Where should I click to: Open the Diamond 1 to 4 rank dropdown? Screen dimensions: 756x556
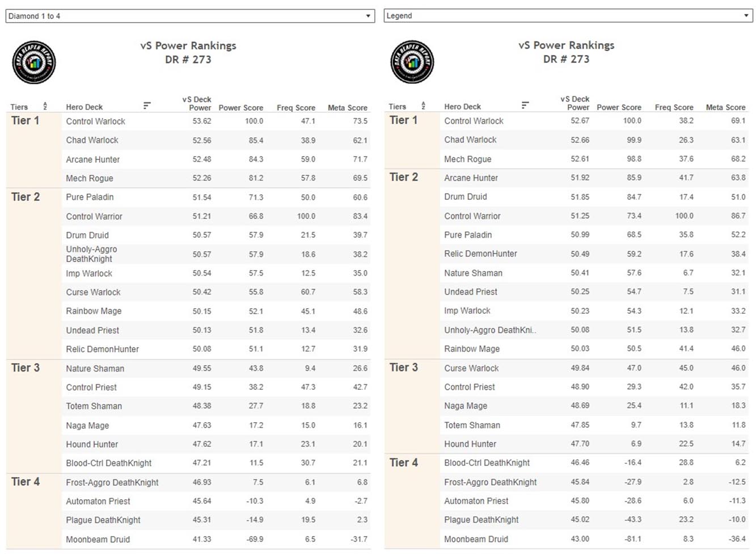(190, 16)
